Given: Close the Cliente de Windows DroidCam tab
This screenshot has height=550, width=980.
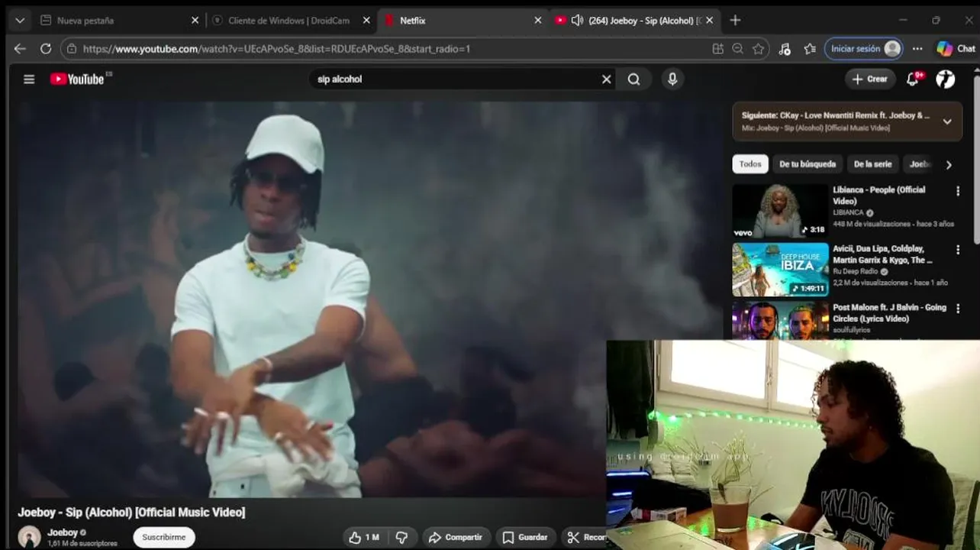Looking at the screenshot, I should click(x=366, y=21).
